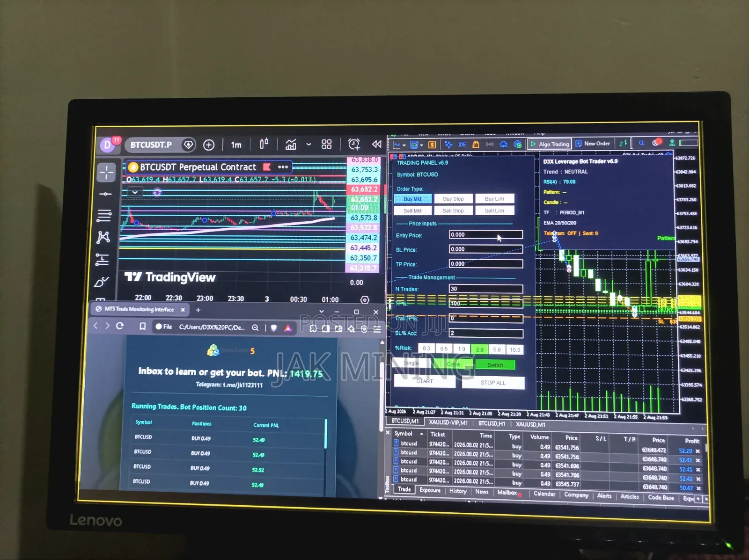Reload the MT5 Trade Monitoring page
Viewport: 749px width, 560px height.
tap(120, 326)
